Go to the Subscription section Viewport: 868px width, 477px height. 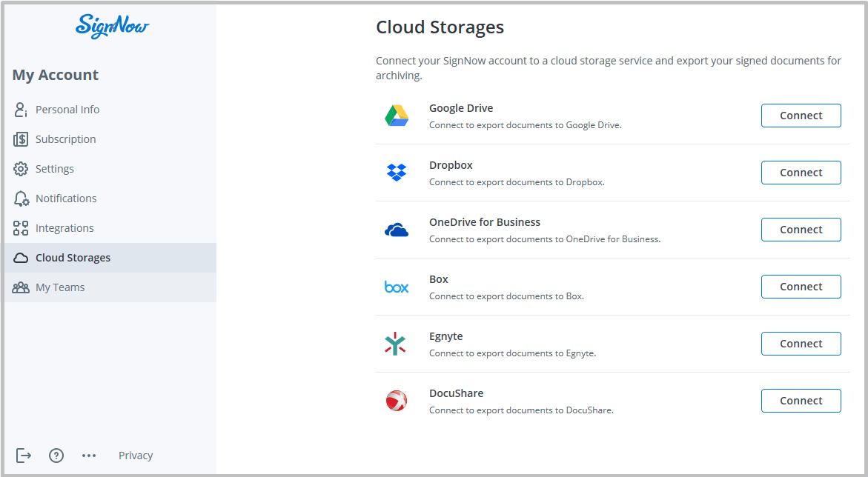[110, 139]
